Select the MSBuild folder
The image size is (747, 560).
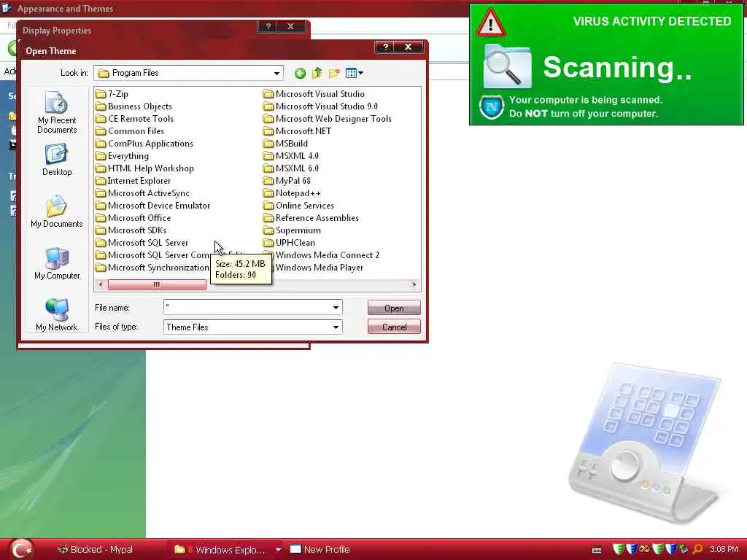pyautogui.click(x=285, y=144)
